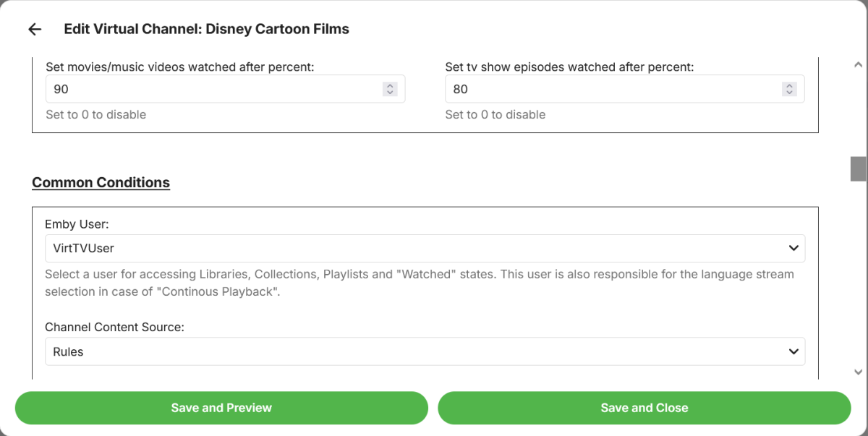The height and width of the screenshot is (436, 868).
Task: Decrease movies watched percent with down arrow
Action: pyautogui.click(x=390, y=93)
